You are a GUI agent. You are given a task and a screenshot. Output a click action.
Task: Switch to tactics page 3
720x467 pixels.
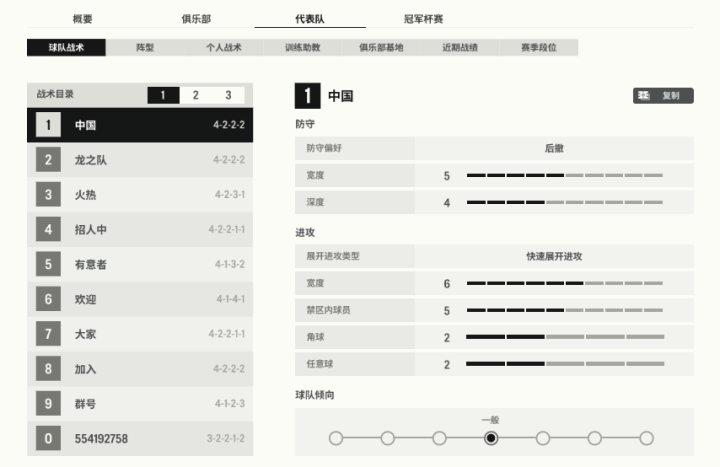(228, 95)
